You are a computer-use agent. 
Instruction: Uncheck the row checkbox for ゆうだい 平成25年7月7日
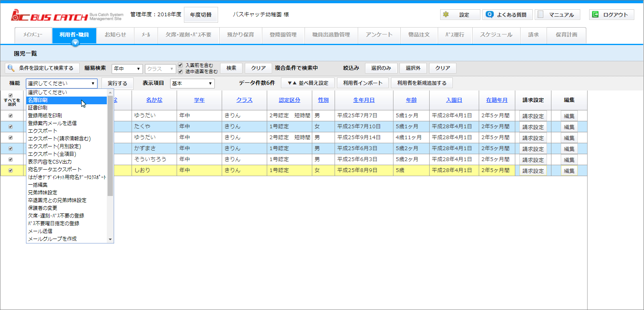point(11,116)
